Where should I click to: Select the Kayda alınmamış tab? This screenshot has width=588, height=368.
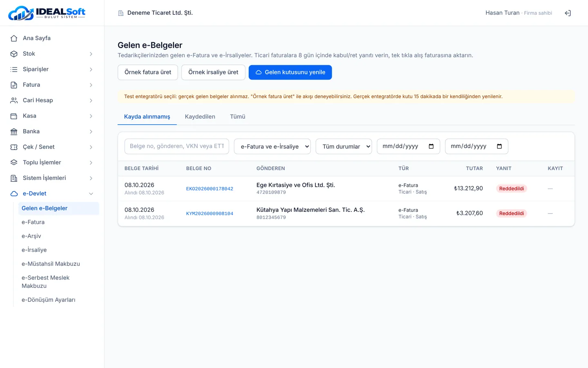point(147,117)
